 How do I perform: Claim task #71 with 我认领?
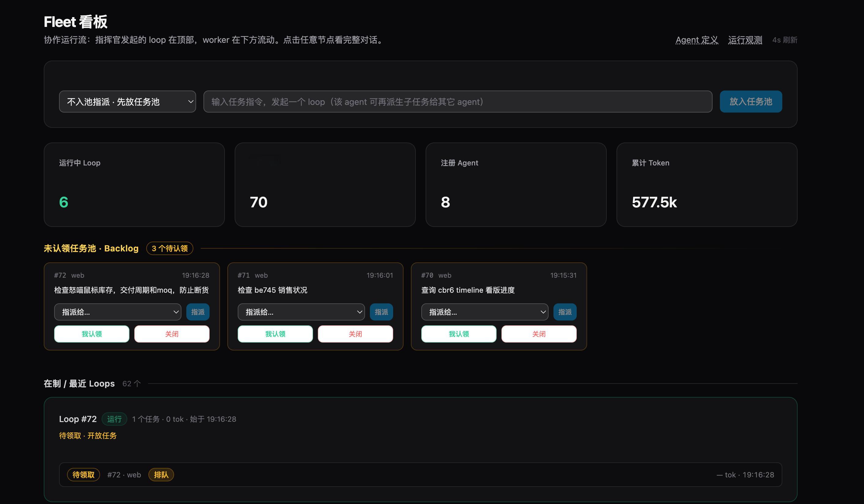coord(275,334)
